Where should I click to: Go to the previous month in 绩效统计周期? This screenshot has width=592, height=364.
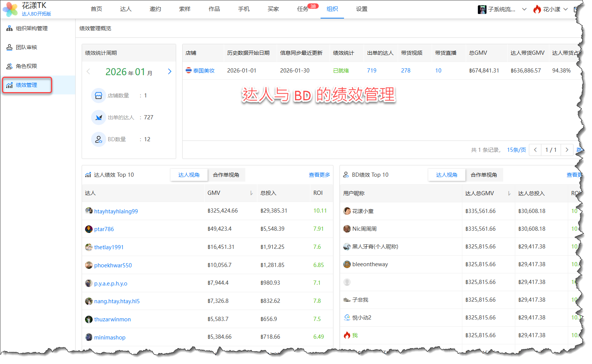coord(88,71)
